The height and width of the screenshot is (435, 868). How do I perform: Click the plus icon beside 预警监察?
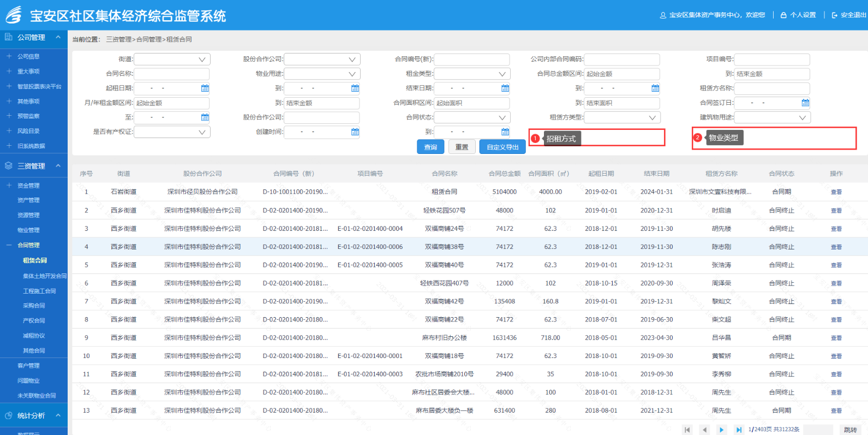[9, 116]
